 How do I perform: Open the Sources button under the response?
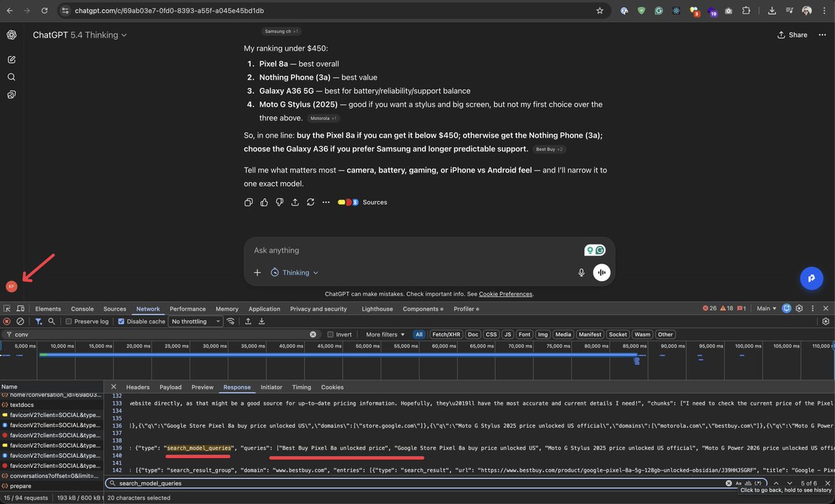tap(363, 202)
